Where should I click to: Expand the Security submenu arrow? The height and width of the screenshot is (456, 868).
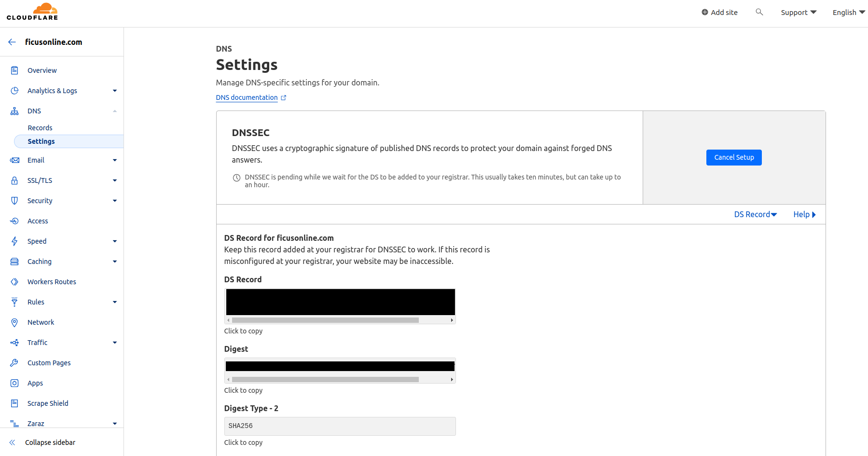[x=115, y=201]
